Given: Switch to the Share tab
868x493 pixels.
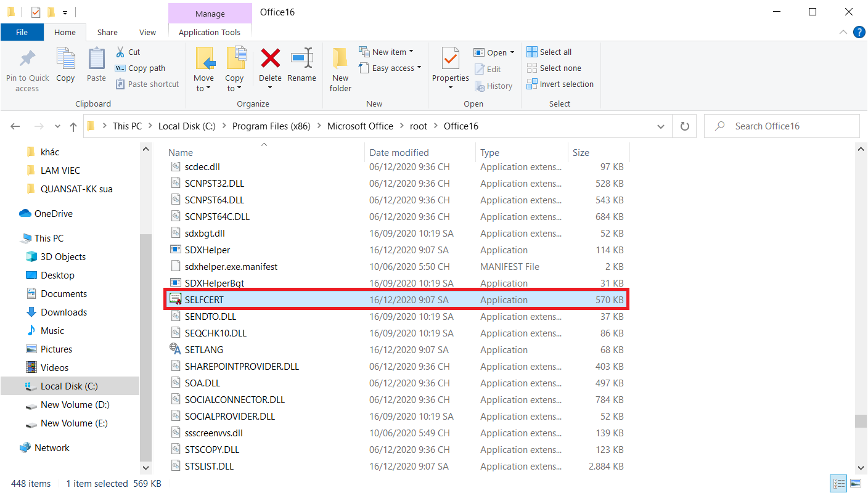Looking at the screenshot, I should [x=107, y=32].
